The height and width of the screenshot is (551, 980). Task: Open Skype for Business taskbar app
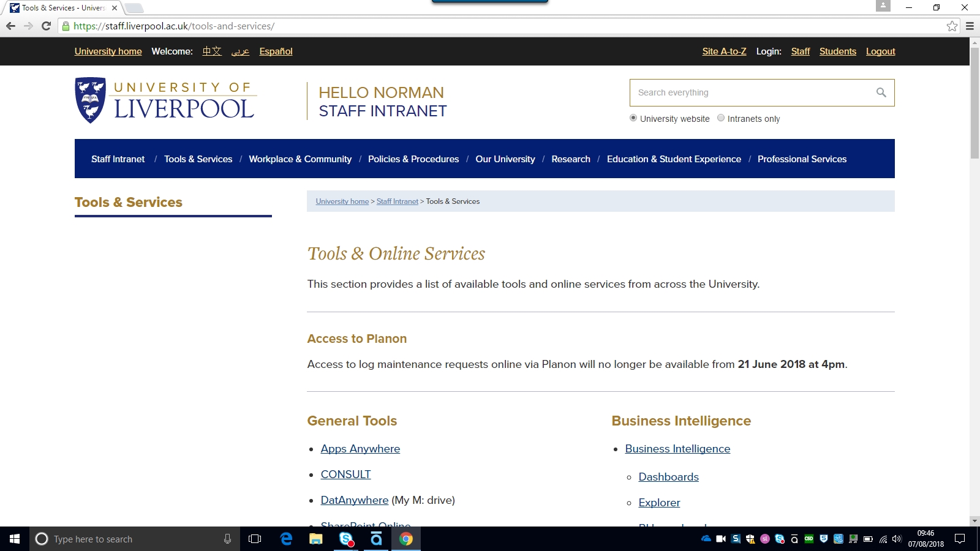[346, 539]
